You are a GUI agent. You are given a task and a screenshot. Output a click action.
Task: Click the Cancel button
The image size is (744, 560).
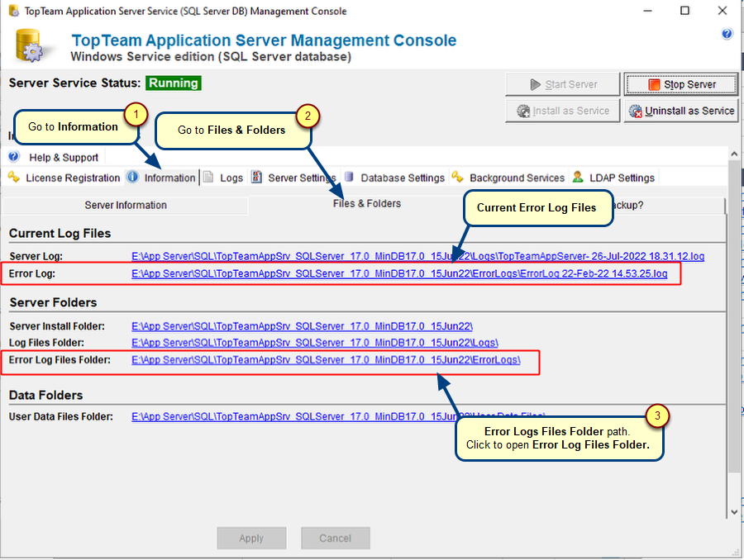click(336, 539)
